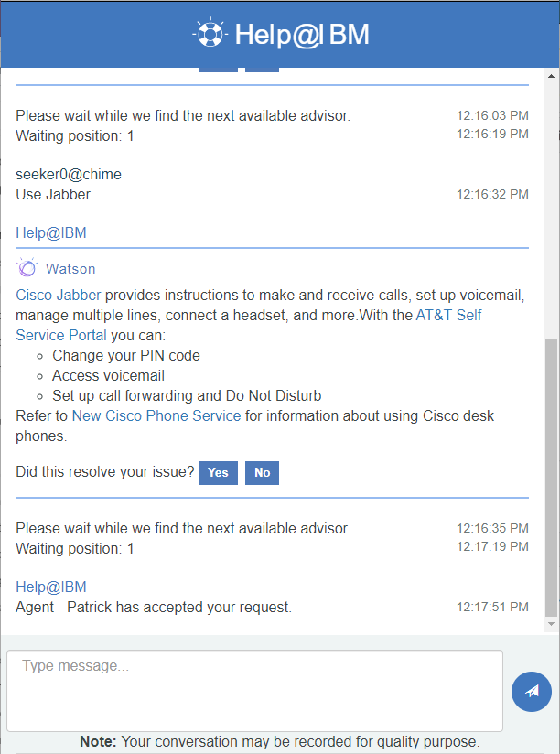Viewport: 560px width, 754px height.
Task: Click the vertical scrollbar thumb
Action: tap(552, 478)
